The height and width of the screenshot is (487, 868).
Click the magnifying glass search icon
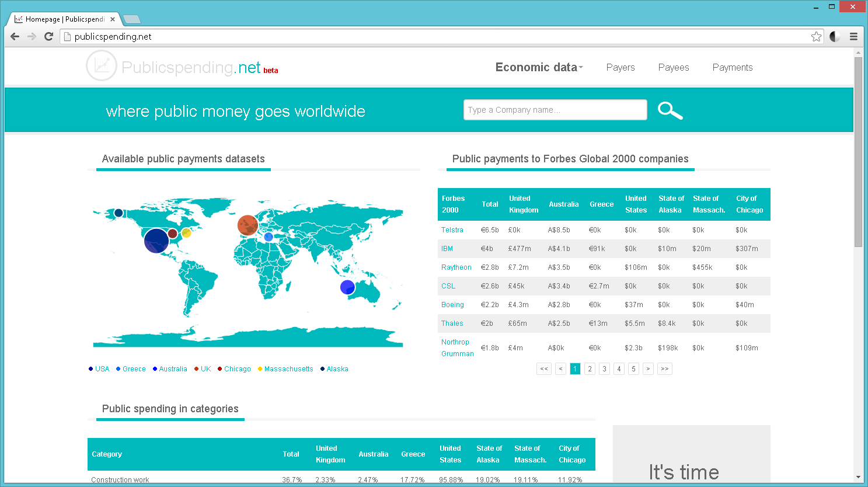coord(670,110)
